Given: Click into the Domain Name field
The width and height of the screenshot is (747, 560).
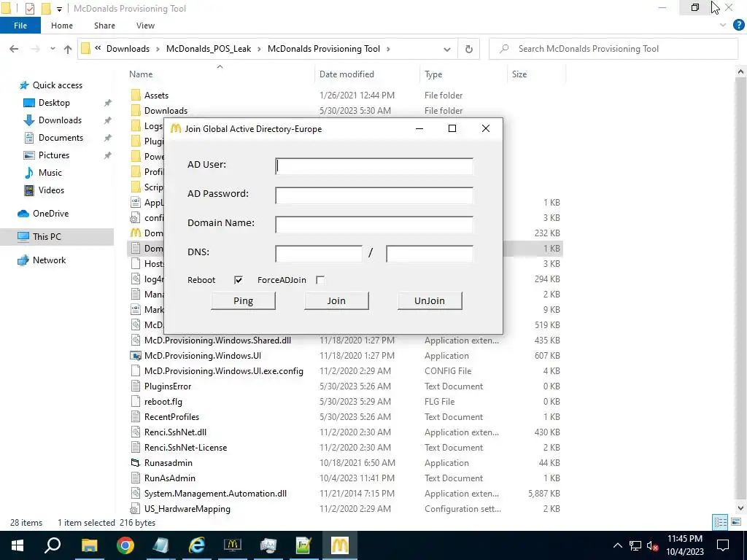Looking at the screenshot, I should (x=374, y=225).
